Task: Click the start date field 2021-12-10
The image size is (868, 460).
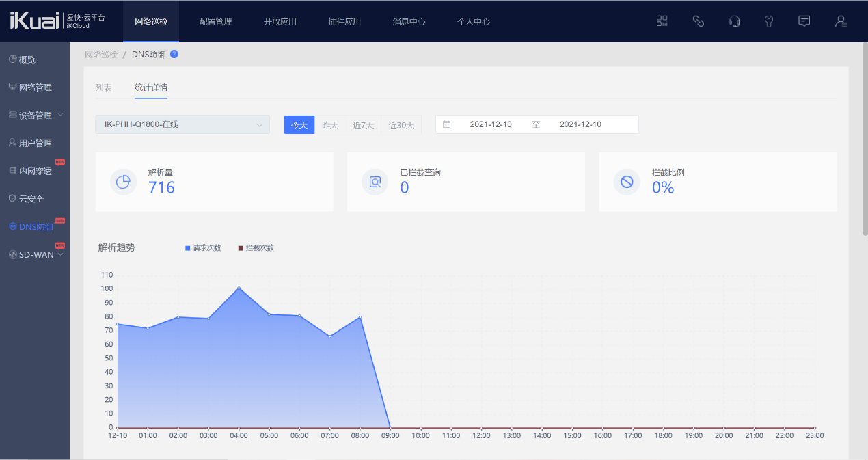Action: 491,124
